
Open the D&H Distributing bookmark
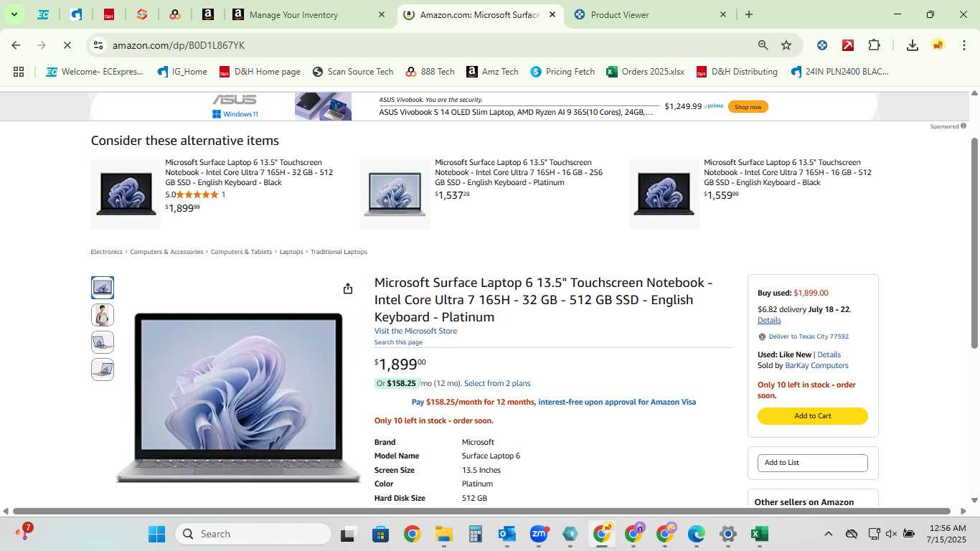737,72
